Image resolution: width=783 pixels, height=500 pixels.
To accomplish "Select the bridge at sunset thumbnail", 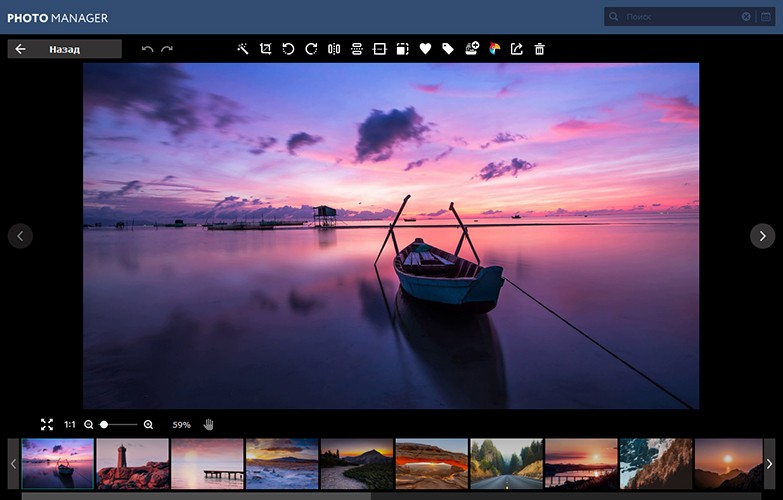I will [x=581, y=464].
